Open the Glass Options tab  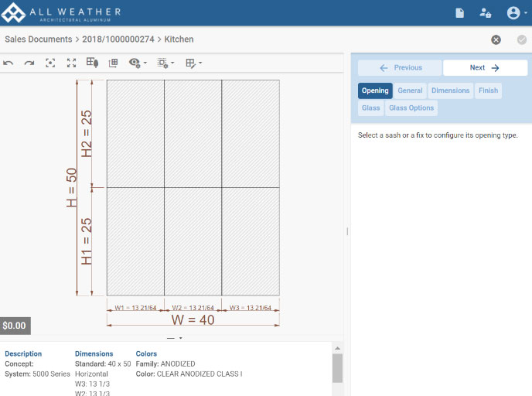coord(411,108)
